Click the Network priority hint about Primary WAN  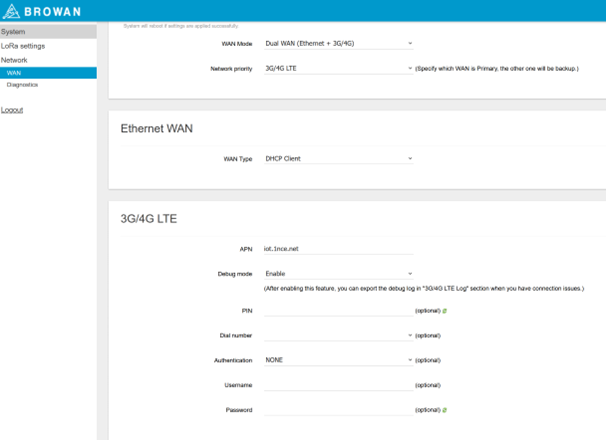pos(497,69)
